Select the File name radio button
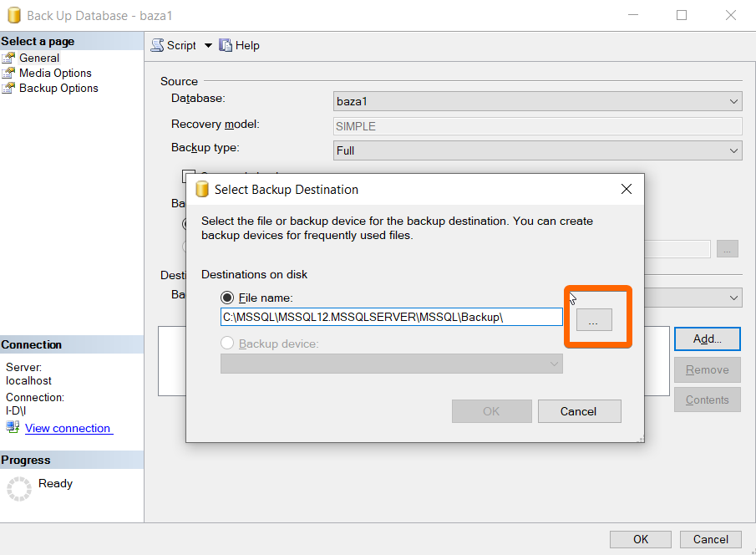Image resolution: width=756 pixels, height=555 pixels. [227, 298]
